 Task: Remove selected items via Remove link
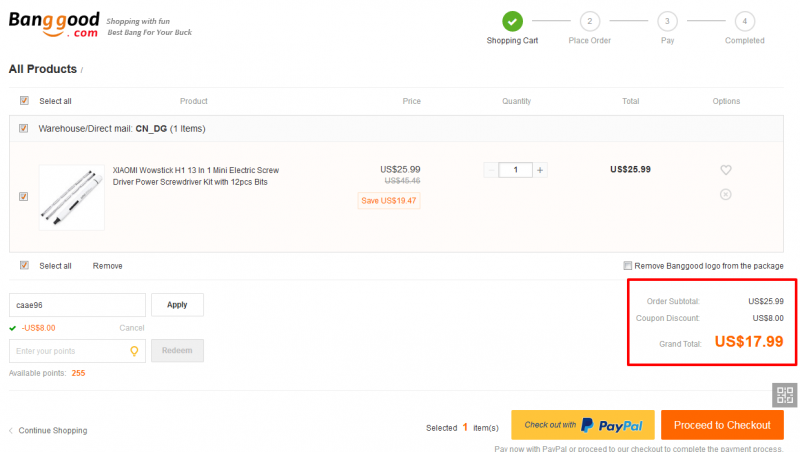107,266
